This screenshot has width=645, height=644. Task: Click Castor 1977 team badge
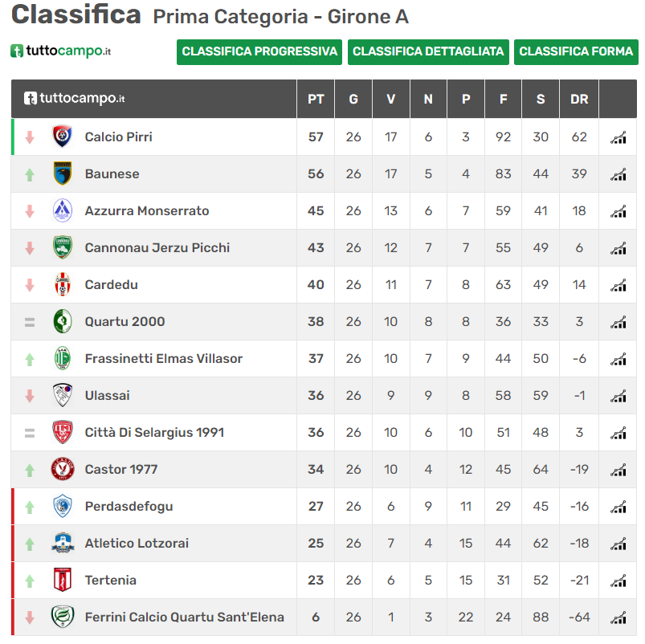pyautogui.click(x=63, y=469)
